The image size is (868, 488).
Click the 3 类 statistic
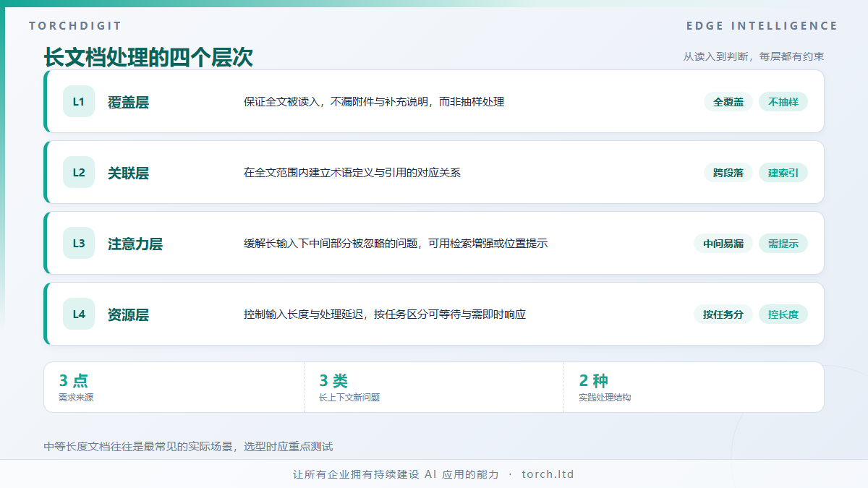[333, 380]
